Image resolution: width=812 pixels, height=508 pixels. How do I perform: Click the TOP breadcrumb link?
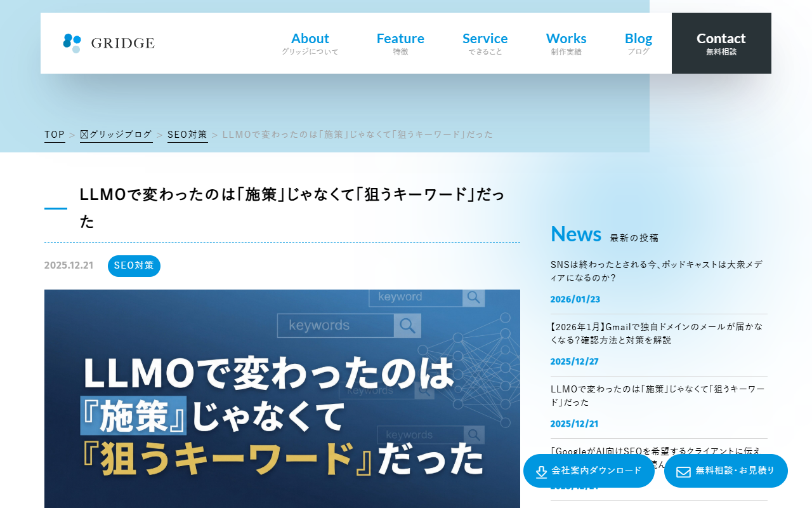pos(55,135)
